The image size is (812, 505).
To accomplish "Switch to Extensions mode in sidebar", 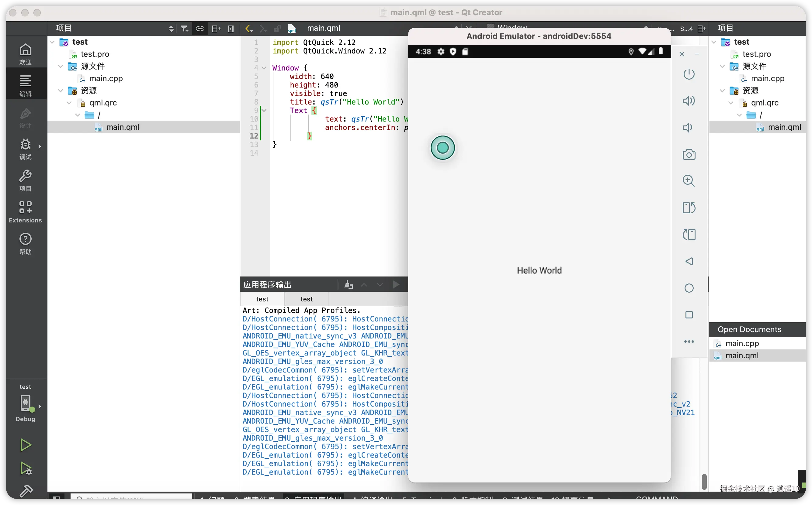I will tap(26, 212).
